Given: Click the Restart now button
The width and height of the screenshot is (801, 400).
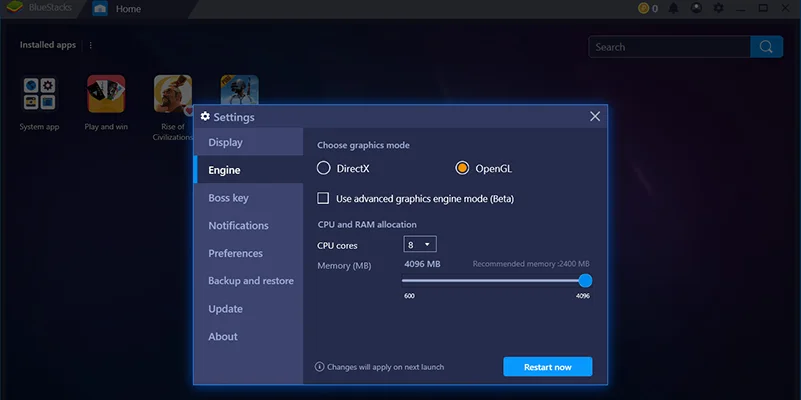Looking at the screenshot, I should tap(548, 367).
